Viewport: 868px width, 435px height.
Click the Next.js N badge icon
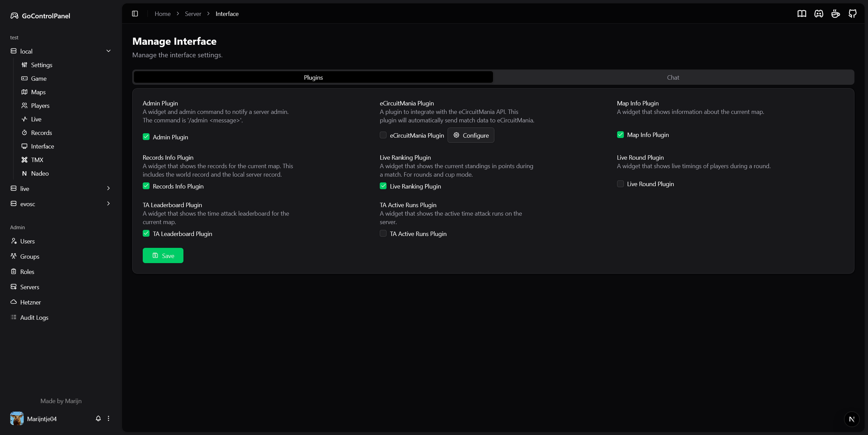tap(851, 419)
